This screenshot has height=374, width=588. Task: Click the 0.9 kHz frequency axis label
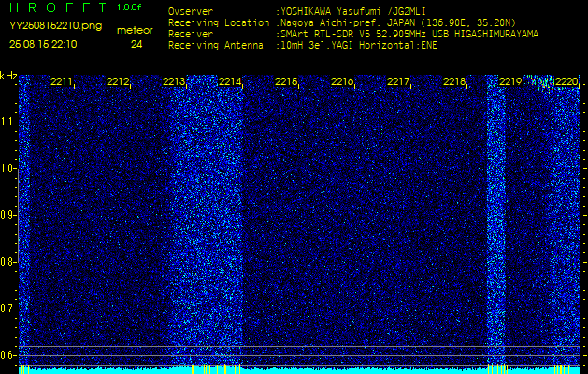pos(7,215)
